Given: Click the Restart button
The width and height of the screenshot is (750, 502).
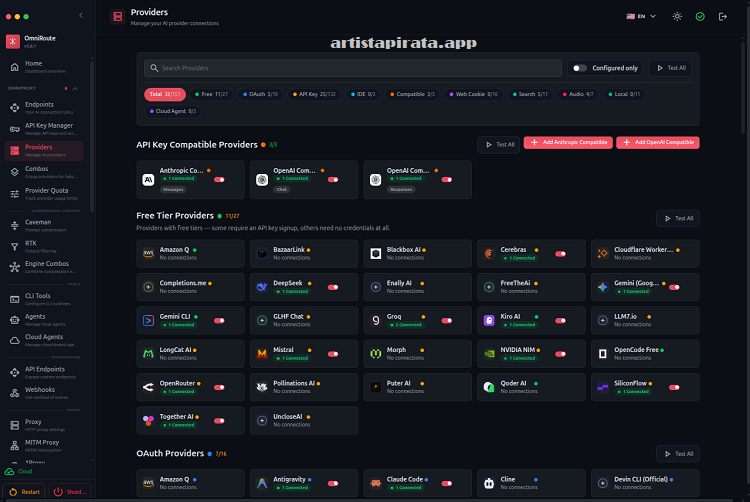Looking at the screenshot, I should tap(24, 492).
